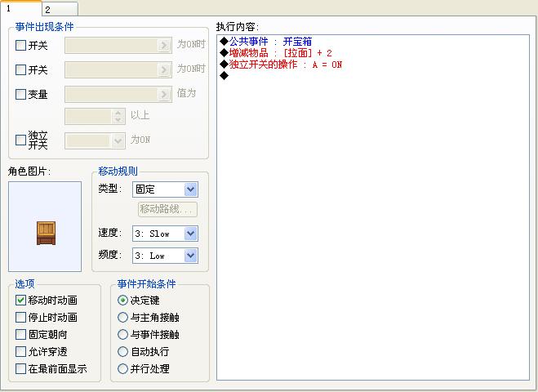
Task: Expand the 频度 frequency dropdown
Action: coord(165,256)
